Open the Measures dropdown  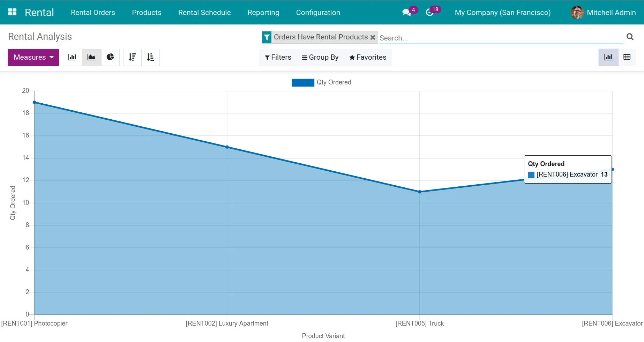(33, 57)
